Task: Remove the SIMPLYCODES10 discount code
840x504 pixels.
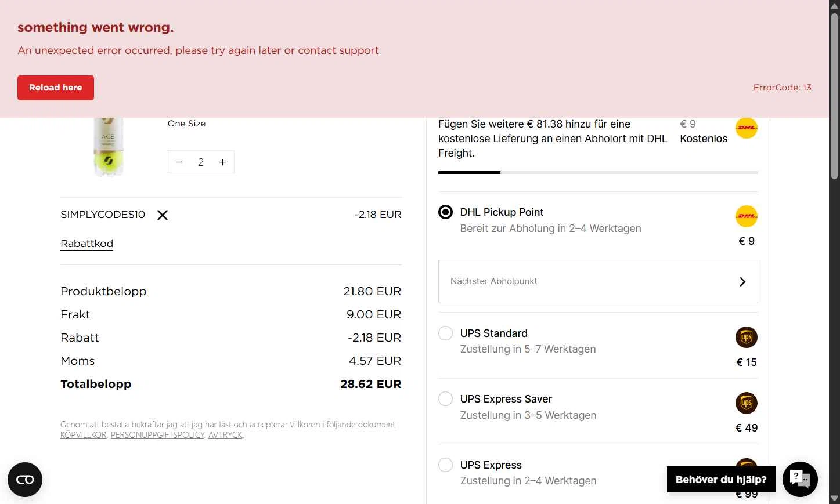Action: [x=163, y=215]
